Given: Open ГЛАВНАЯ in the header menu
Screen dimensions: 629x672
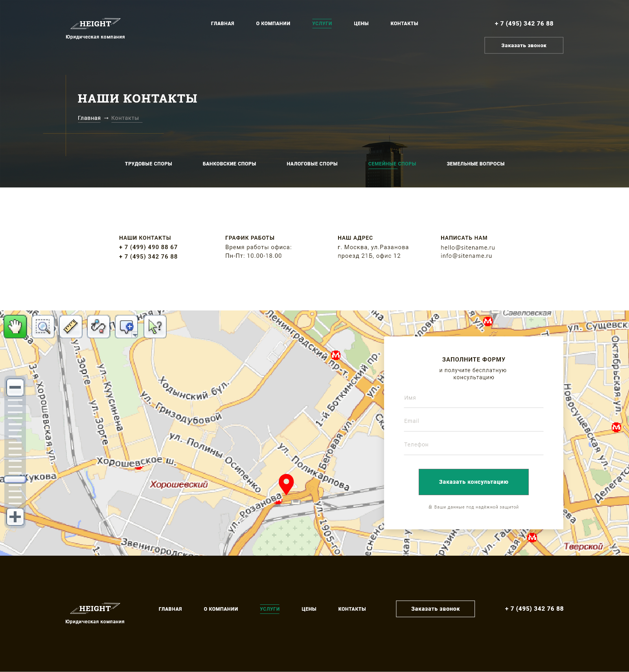Looking at the screenshot, I should pos(223,24).
